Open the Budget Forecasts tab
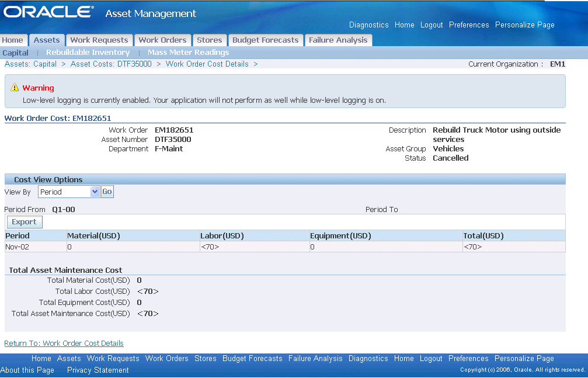The image size is (588, 378). pos(266,40)
